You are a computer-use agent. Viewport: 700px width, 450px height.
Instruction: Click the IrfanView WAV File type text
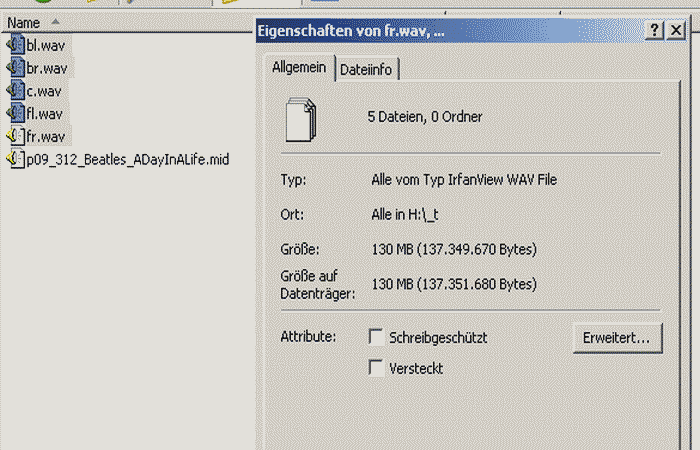pos(464,180)
